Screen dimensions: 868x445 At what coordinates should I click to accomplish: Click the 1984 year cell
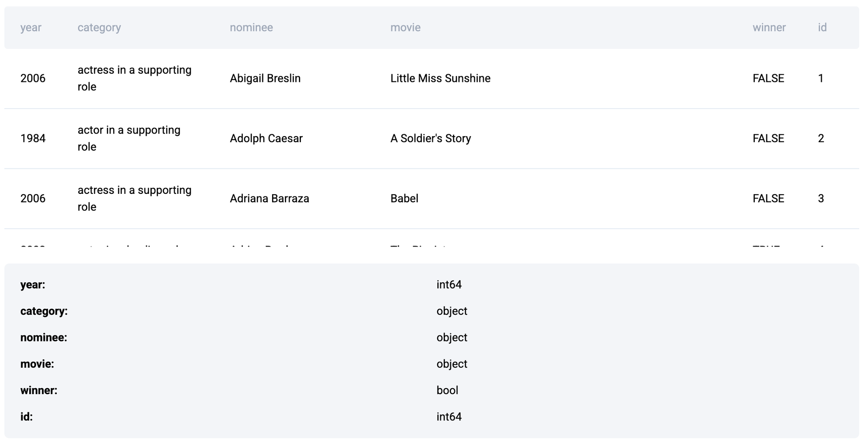click(33, 139)
